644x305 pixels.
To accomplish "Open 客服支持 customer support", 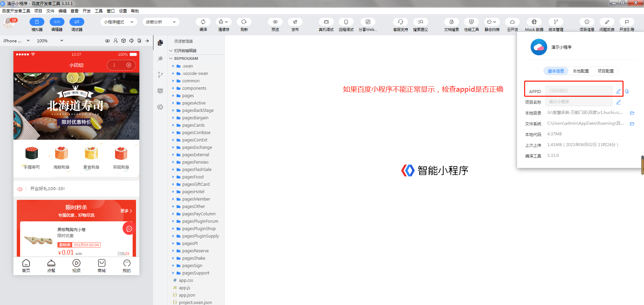I will click(401, 22).
